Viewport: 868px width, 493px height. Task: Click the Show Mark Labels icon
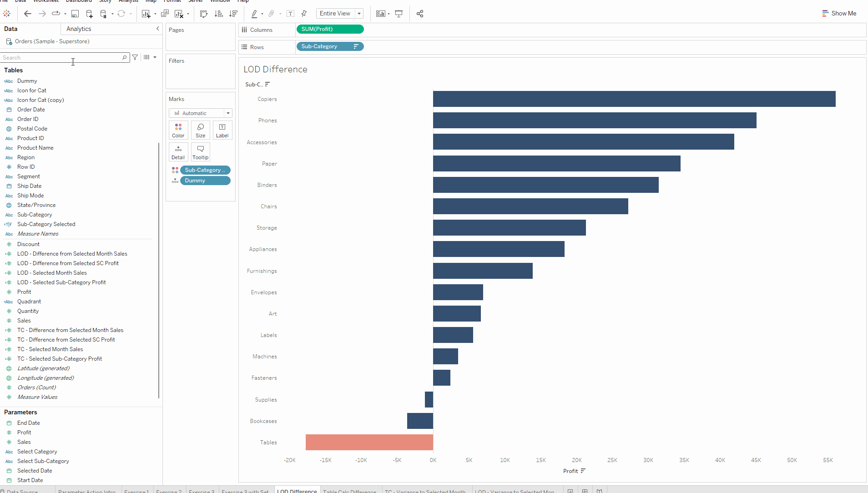[x=291, y=14]
